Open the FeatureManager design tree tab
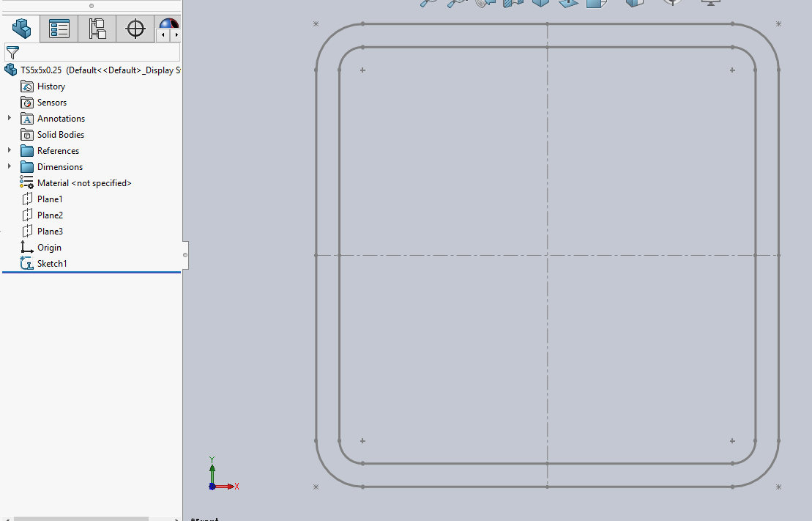812x521 pixels. (21, 28)
